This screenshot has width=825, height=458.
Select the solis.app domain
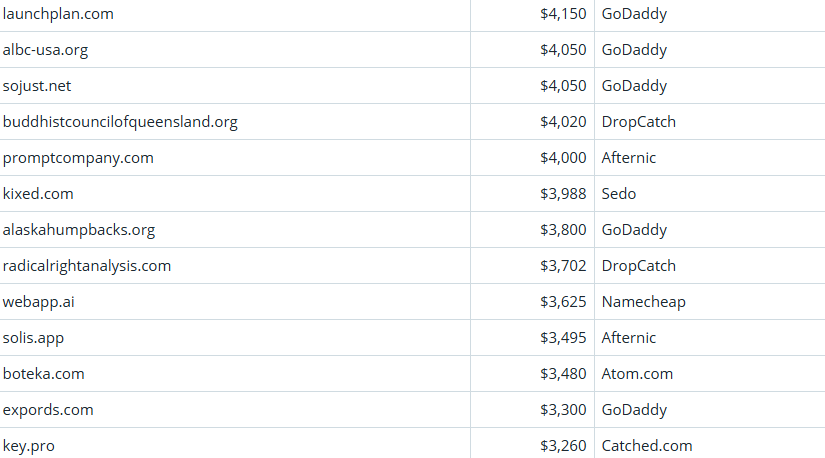click(x=33, y=338)
